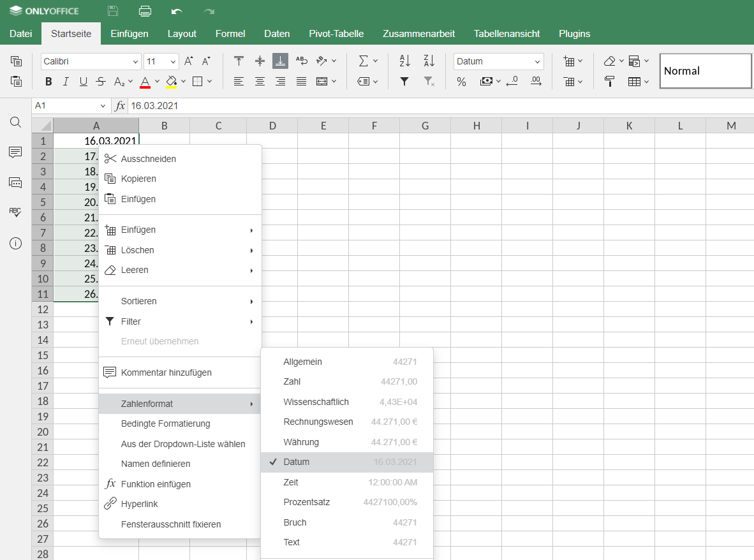This screenshot has width=754, height=560.
Task: Click the formula bar input
Action: (441, 106)
